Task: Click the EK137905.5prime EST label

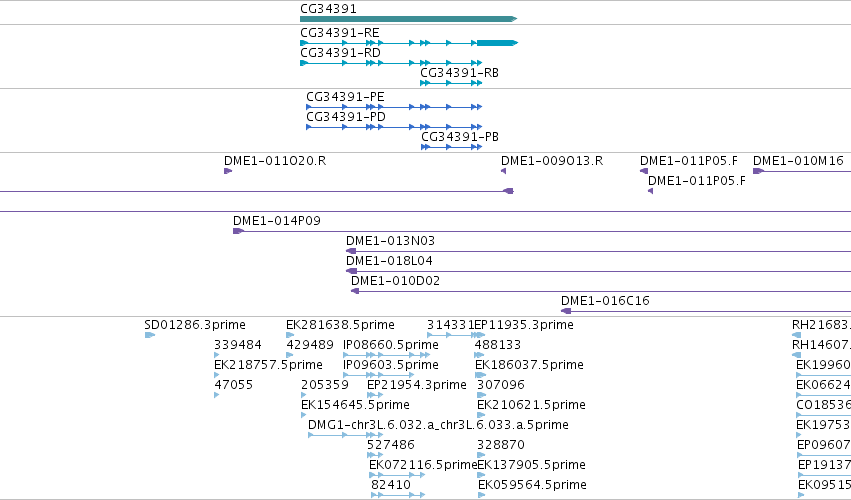Action: coord(531,465)
